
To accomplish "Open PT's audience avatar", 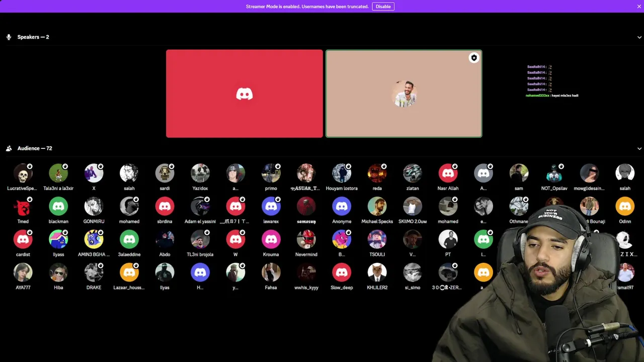I will [x=448, y=239].
